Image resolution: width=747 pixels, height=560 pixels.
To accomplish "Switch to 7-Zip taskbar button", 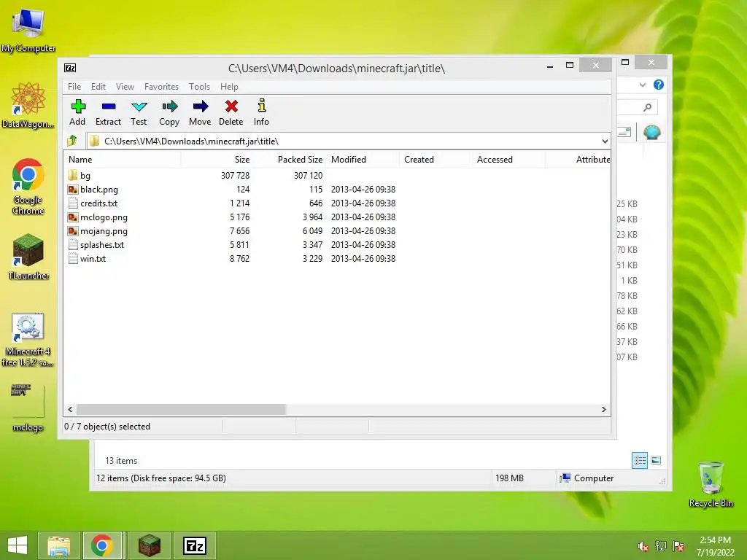I will point(195,545).
